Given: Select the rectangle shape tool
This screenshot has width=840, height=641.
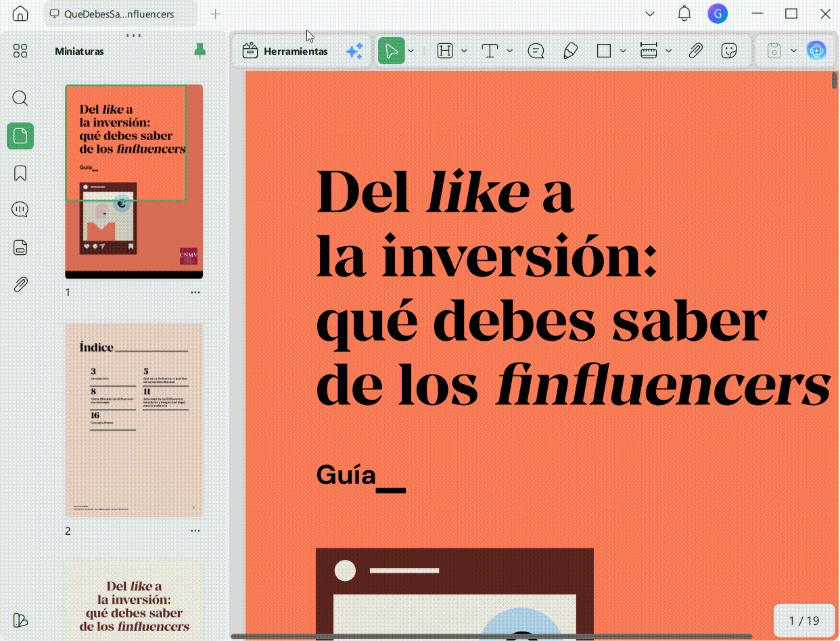Looking at the screenshot, I should pos(604,51).
